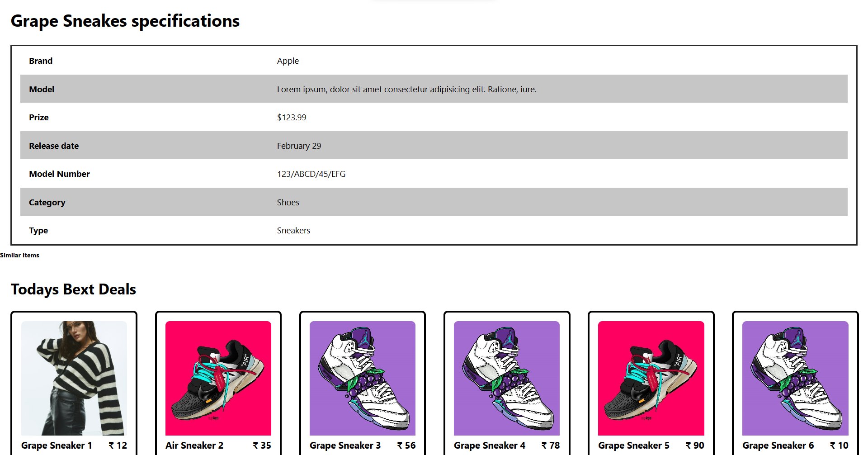Select the Model Number 123/ABCD/45/EFG
The height and width of the screenshot is (455, 868).
(x=311, y=174)
